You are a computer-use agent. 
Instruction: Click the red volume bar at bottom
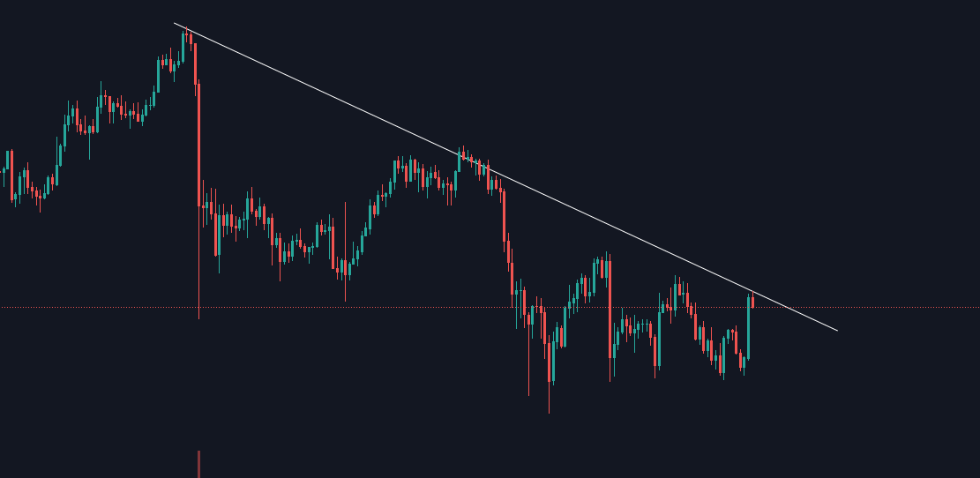(198, 464)
